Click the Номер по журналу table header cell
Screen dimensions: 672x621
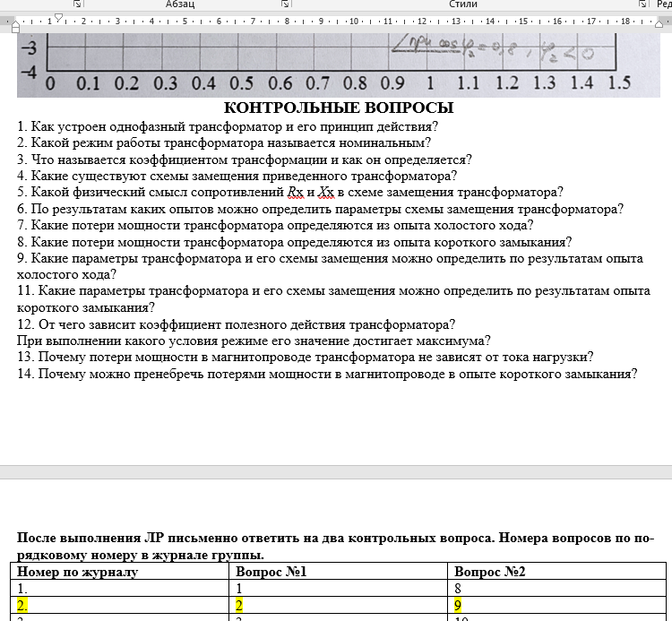(x=77, y=572)
